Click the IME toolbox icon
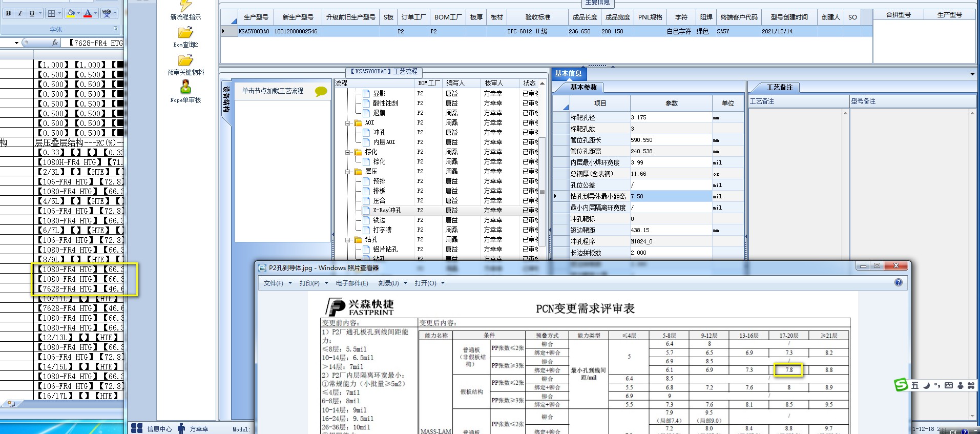Screen dimensions: 980x434 pos(971,385)
